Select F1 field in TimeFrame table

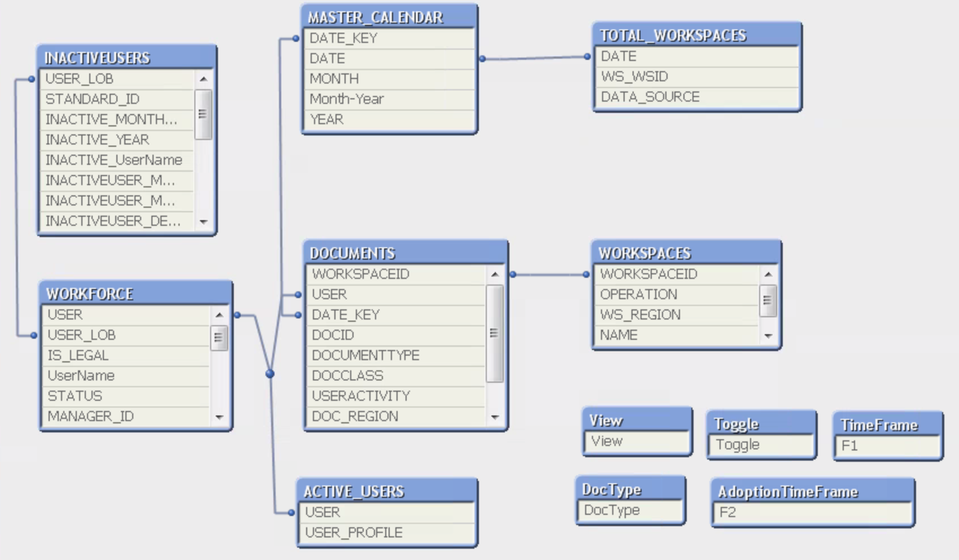click(888, 446)
